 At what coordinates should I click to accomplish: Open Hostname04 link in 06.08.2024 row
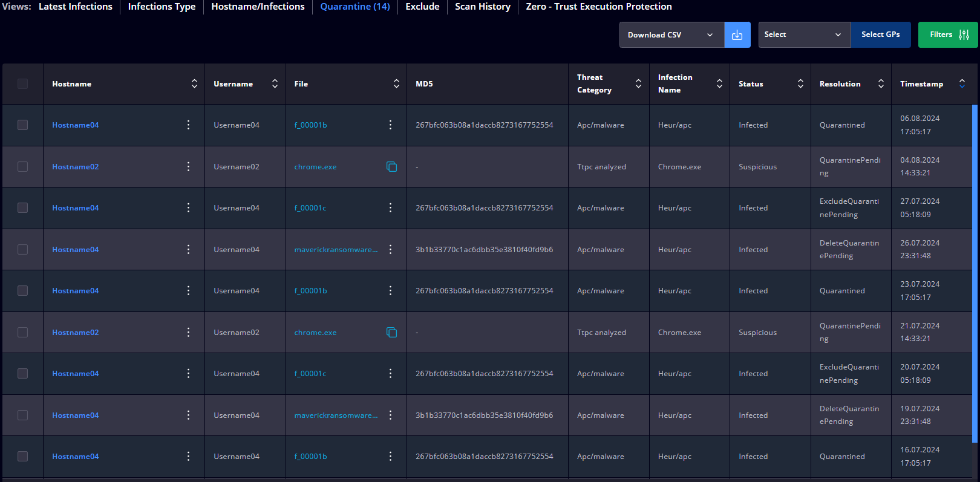[x=75, y=125]
